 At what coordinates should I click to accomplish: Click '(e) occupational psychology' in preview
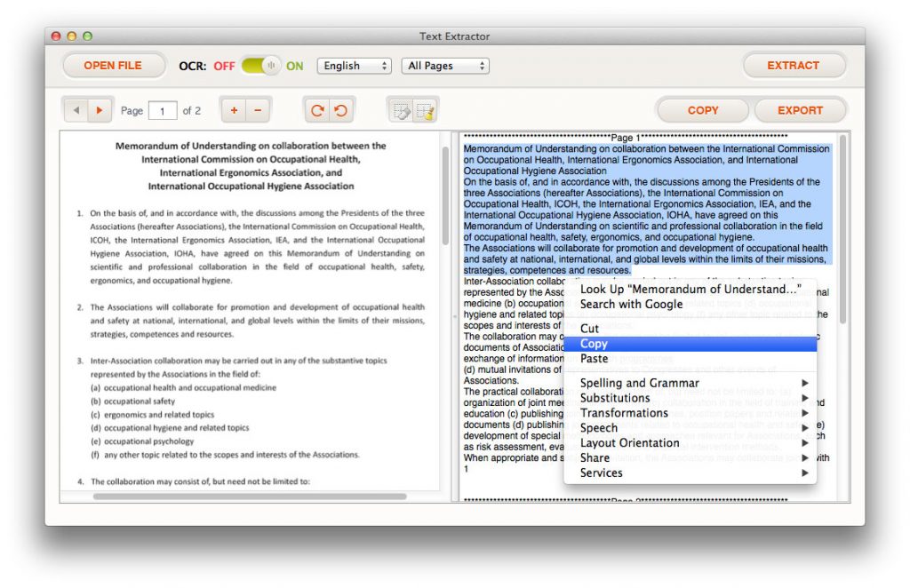[142, 441]
